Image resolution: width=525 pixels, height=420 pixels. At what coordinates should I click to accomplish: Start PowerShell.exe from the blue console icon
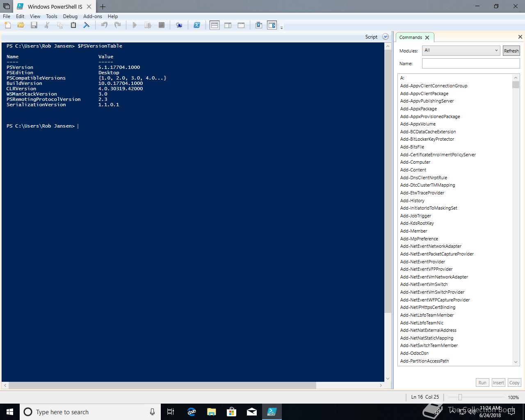pos(197,25)
